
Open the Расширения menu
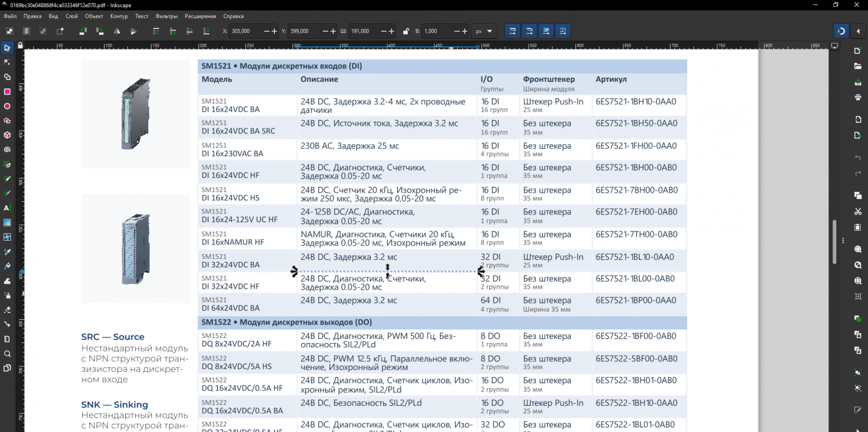click(200, 16)
